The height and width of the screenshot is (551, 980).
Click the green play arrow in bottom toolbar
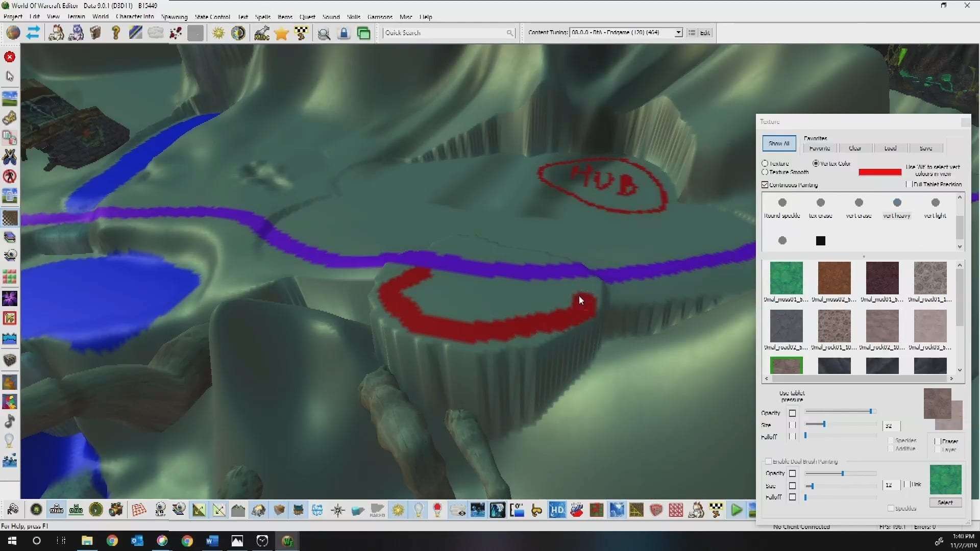[736, 510]
